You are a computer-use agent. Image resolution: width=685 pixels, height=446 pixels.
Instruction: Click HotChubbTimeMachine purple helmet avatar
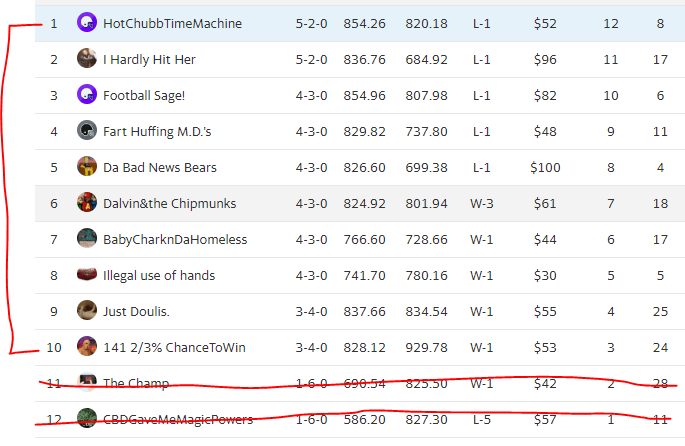(87, 23)
